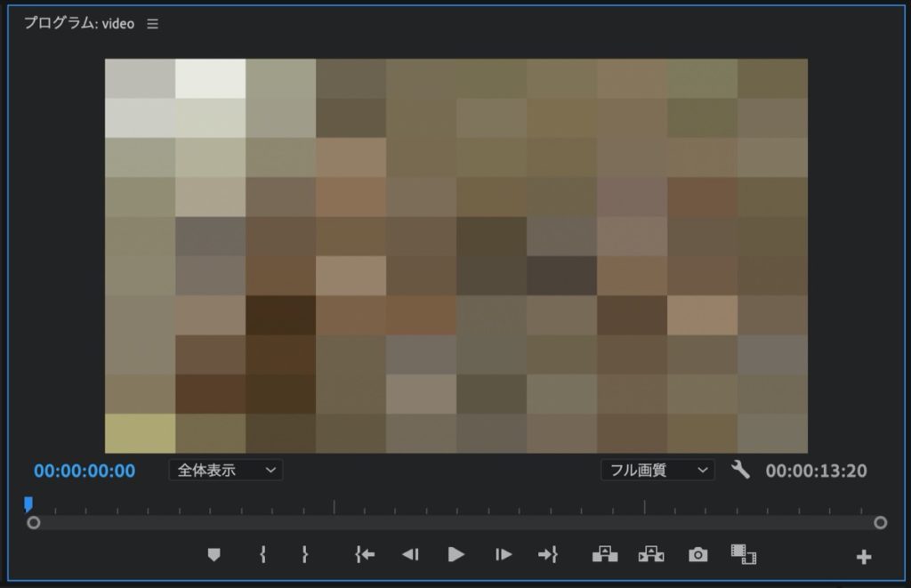This screenshot has width=911, height=588.
Task: Open the 全体表示 zoom level dropdown
Action: [x=226, y=470]
